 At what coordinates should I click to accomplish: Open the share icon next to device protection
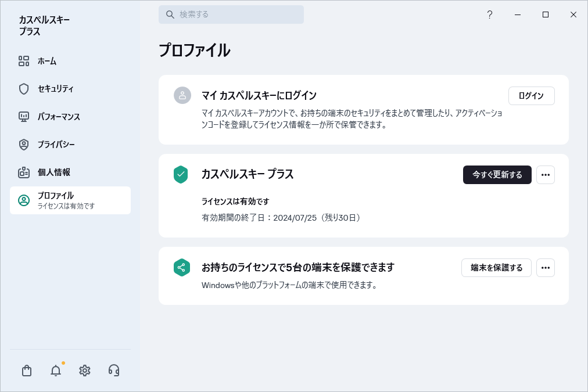(x=182, y=268)
